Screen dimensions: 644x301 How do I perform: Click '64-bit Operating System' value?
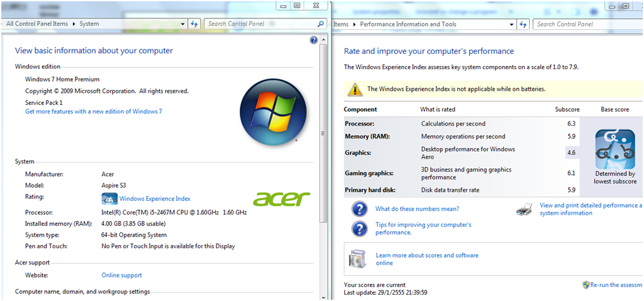point(134,235)
